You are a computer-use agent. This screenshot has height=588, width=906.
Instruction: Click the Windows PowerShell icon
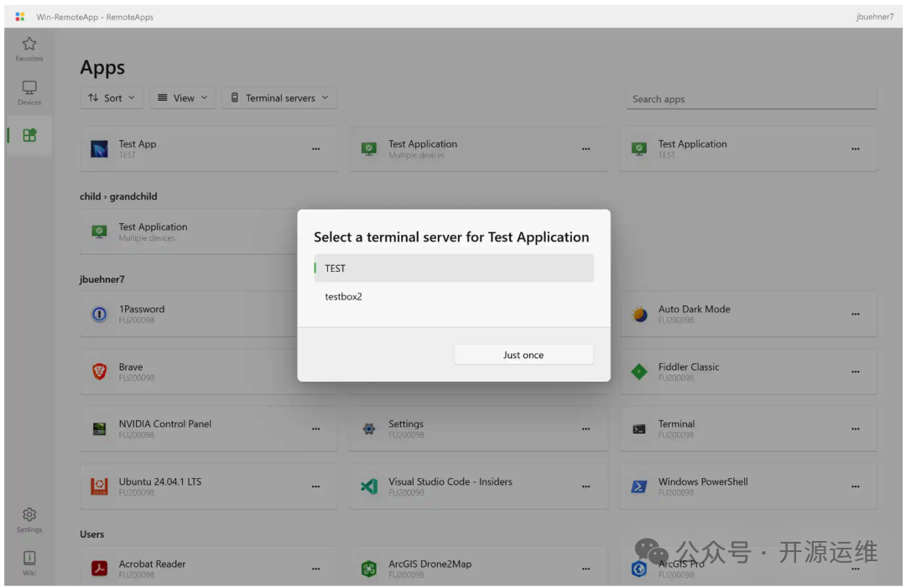point(639,487)
